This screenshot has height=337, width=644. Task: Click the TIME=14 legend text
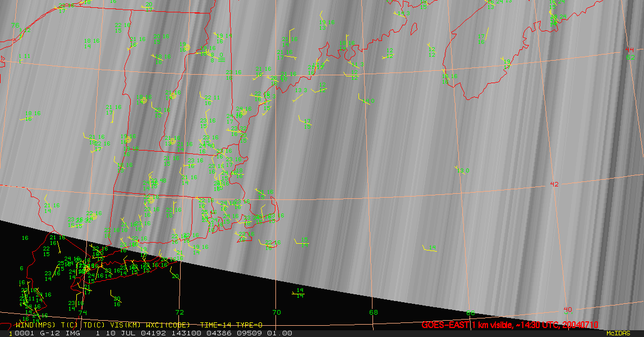215,325
